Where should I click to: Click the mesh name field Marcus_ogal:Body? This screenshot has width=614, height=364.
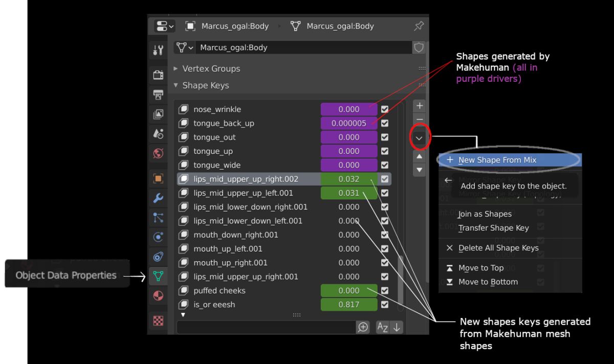pyautogui.click(x=304, y=48)
